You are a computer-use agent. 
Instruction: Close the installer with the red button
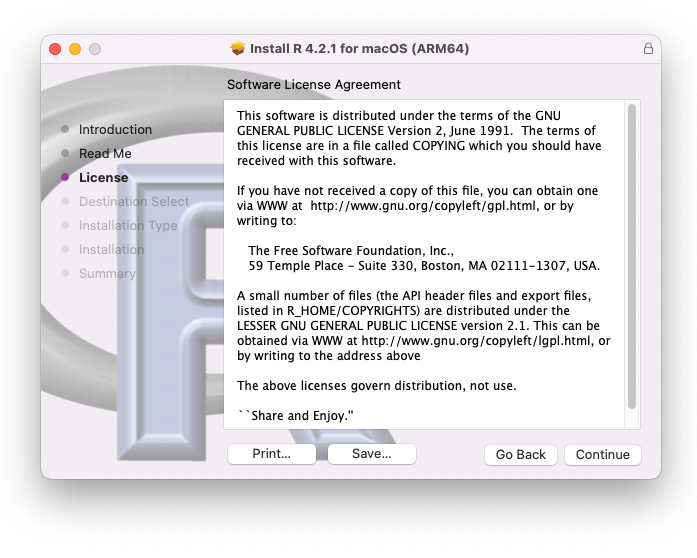55,48
